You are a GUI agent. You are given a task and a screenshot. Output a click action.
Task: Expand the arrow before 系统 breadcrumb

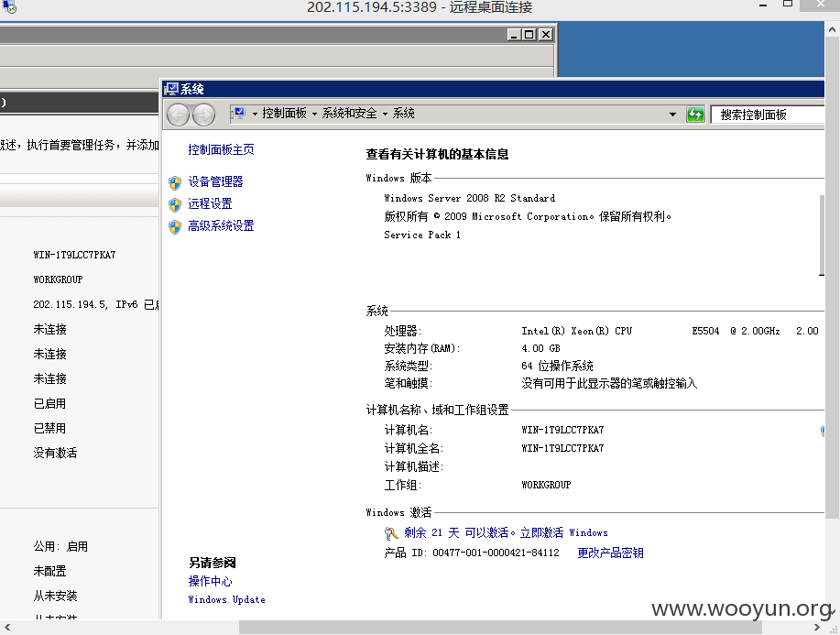coord(385,114)
